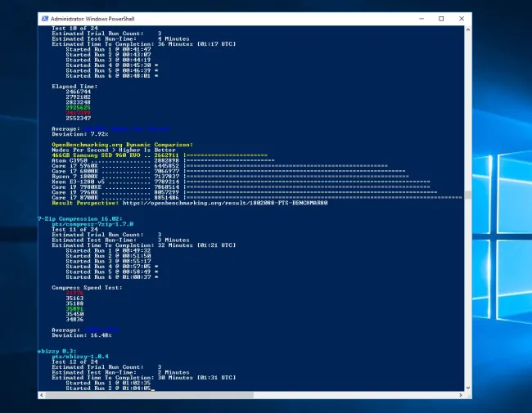Click 'Elapsed Time:' label

74,86
